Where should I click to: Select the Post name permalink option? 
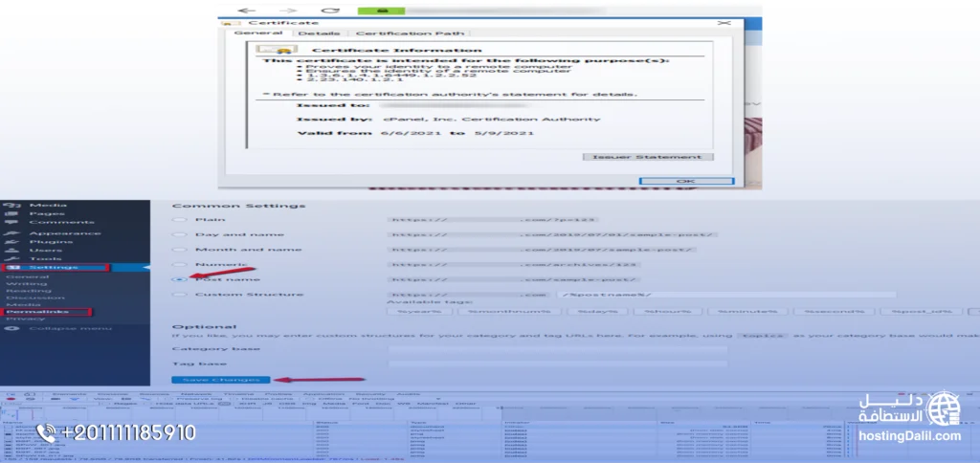tap(179, 280)
